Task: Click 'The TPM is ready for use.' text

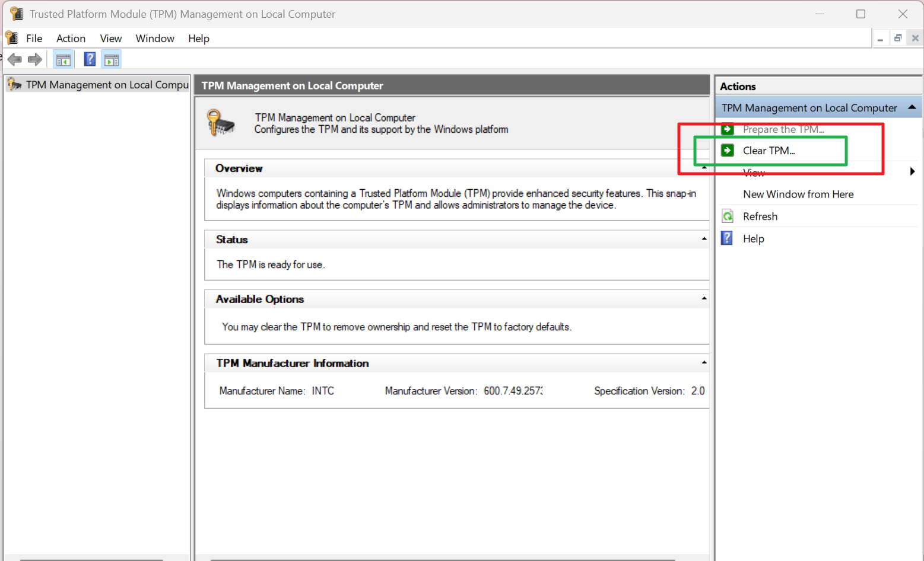Action: point(271,264)
